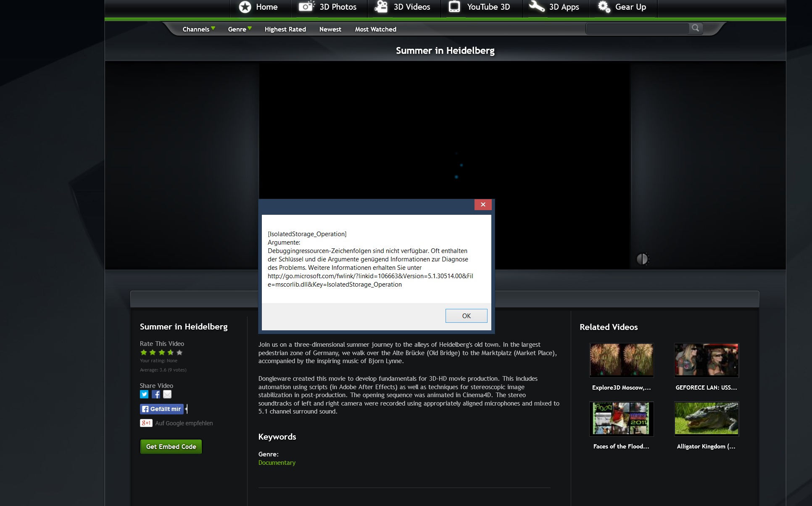Expand the Channels dropdown

[x=198, y=29]
